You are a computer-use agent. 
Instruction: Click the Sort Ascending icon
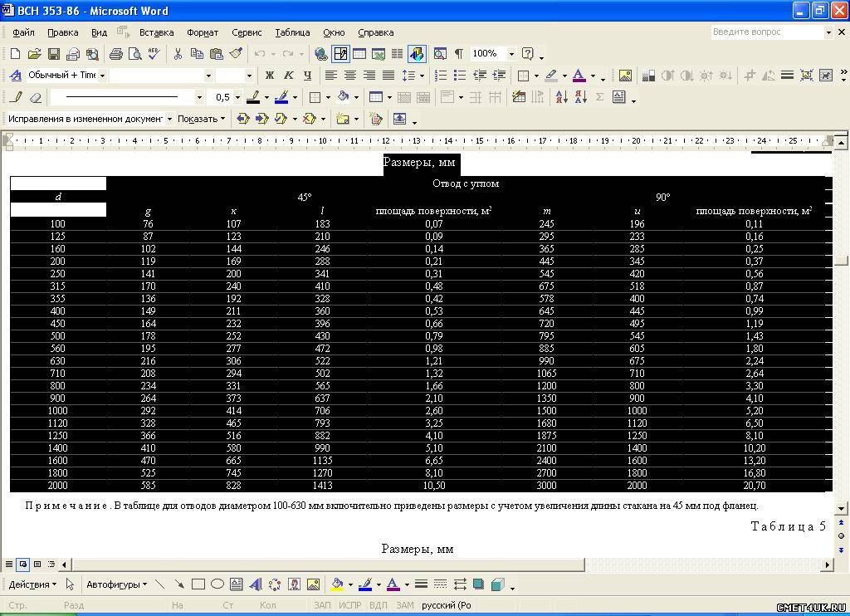click(x=560, y=97)
